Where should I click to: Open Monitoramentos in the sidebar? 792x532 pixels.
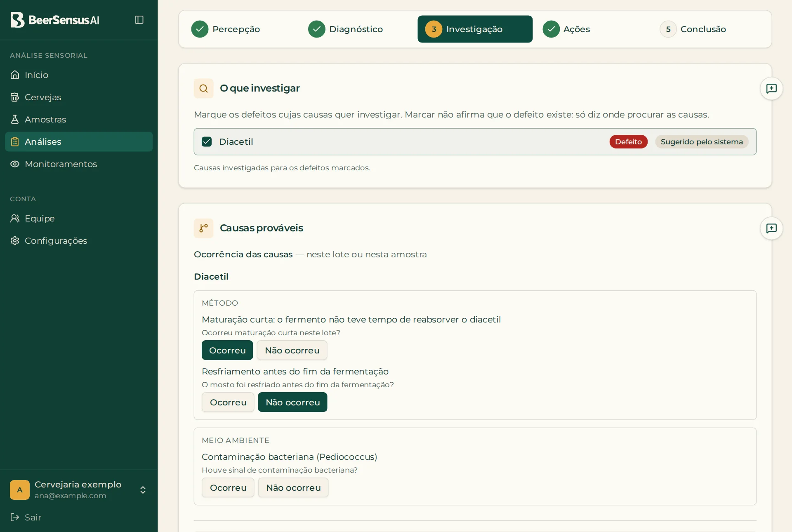79,164
